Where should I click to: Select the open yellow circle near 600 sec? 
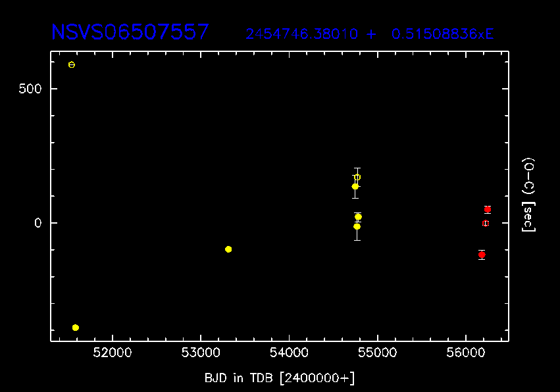click(x=72, y=64)
